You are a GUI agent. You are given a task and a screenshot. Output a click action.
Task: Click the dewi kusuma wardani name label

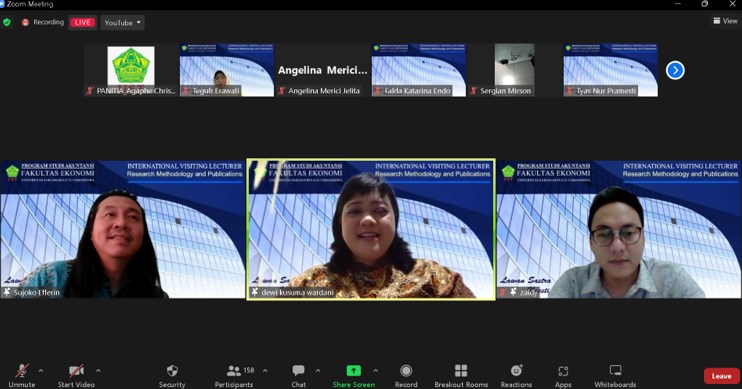point(298,292)
